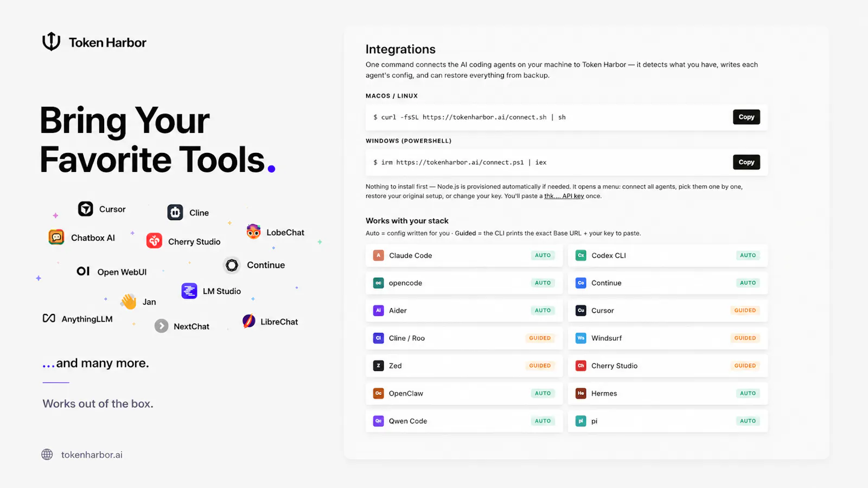Click the Codex CLI row icon
This screenshot has height=488, width=868.
[x=581, y=255]
